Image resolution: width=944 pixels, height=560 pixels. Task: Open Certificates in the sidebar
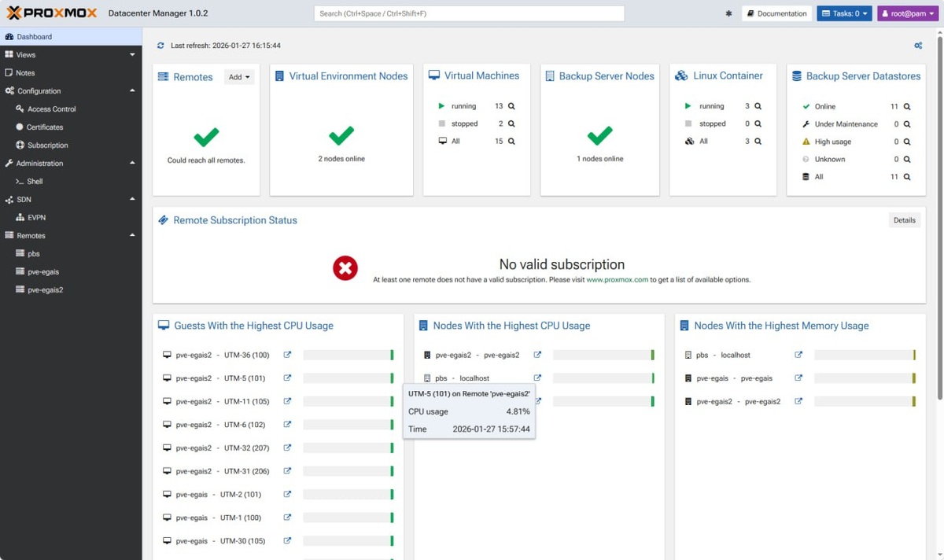pyautogui.click(x=71, y=127)
